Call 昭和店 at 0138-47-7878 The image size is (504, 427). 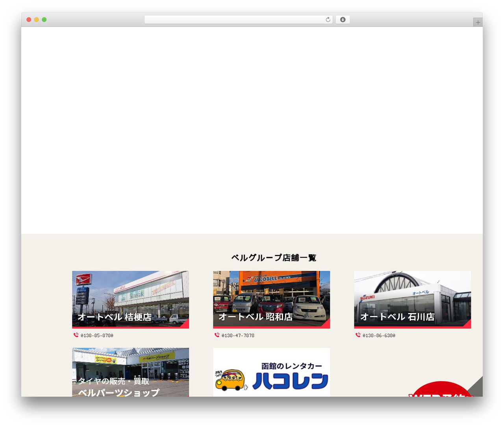coord(238,336)
